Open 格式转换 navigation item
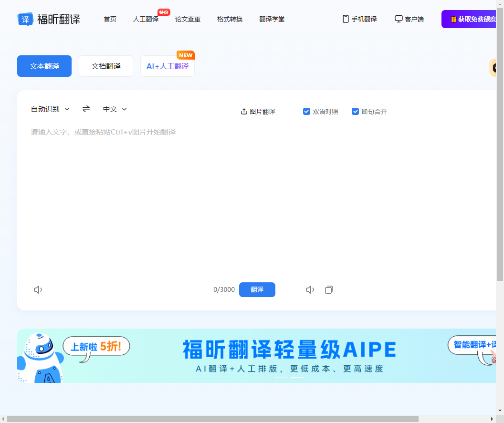The image size is (504, 423). [x=230, y=19]
